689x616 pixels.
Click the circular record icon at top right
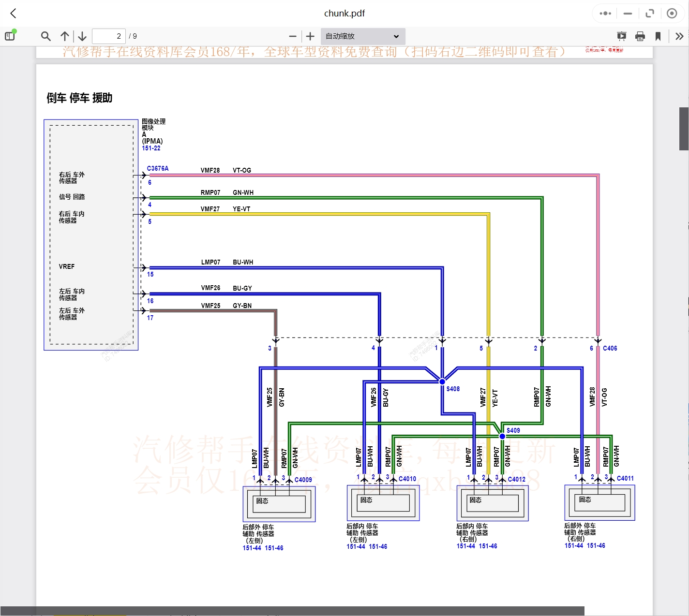point(672,13)
